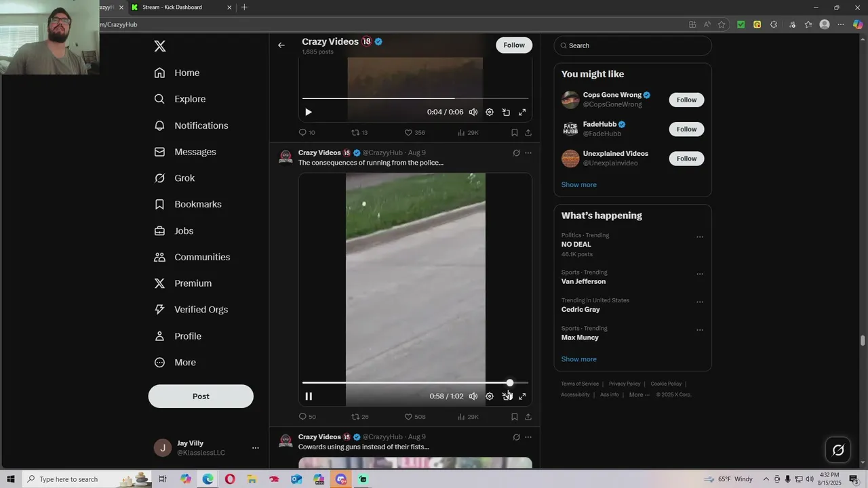
Task: Share the top post
Action: pos(528,133)
